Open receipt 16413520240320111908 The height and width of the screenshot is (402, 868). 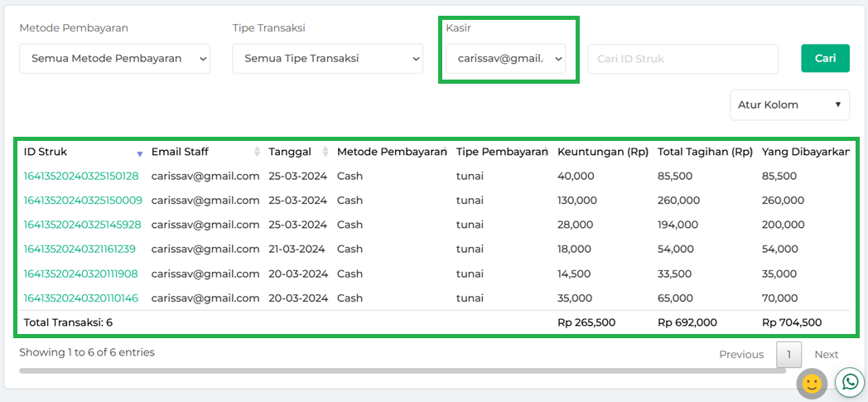[80, 274]
